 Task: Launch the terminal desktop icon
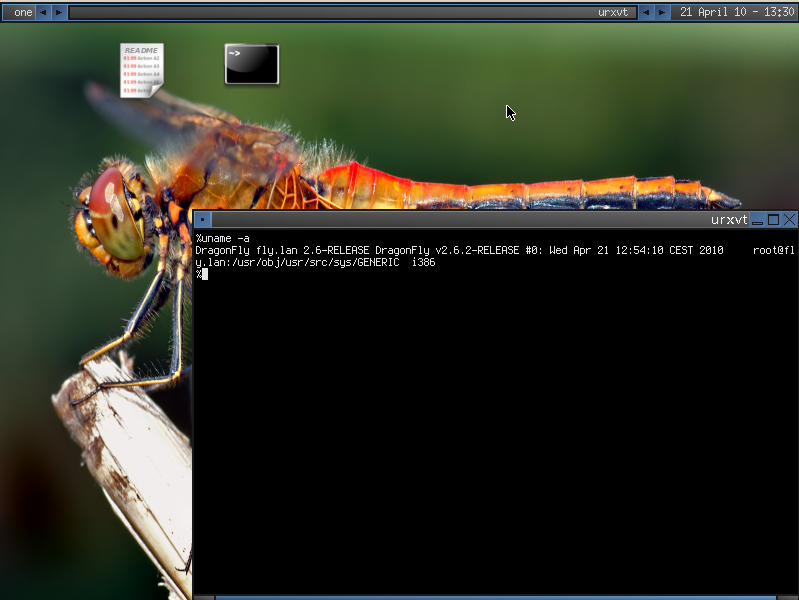pyautogui.click(x=251, y=65)
